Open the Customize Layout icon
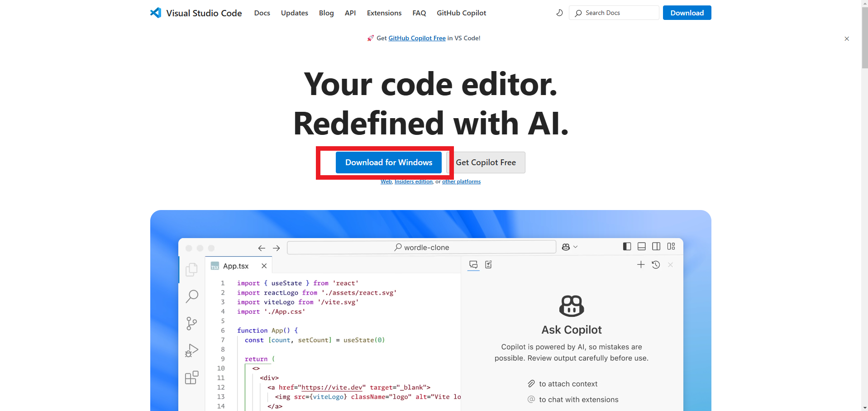Image resolution: width=868 pixels, height=411 pixels. (x=671, y=246)
